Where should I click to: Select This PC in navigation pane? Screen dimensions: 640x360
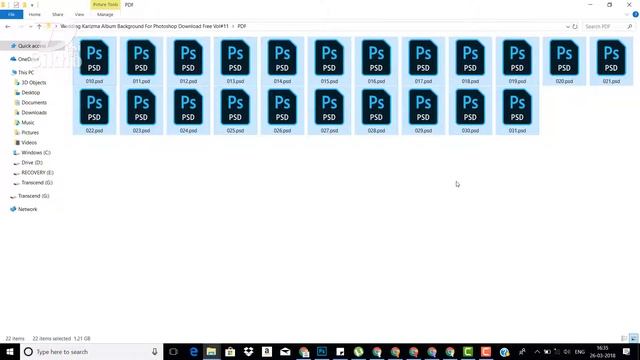[x=22, y=72]
